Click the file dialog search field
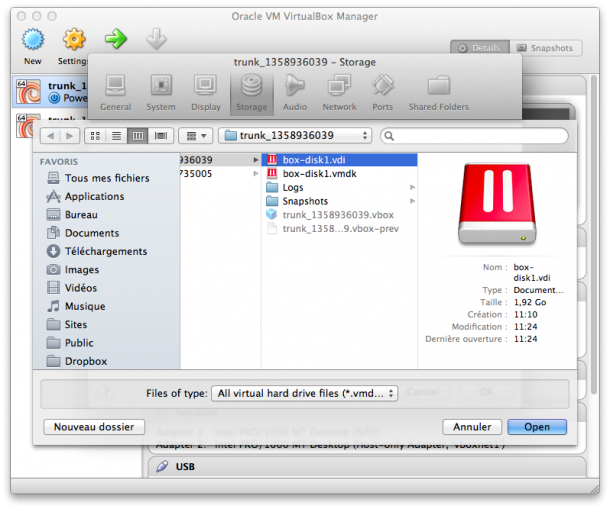Screen dimensions: 610x509 [474, 136]
